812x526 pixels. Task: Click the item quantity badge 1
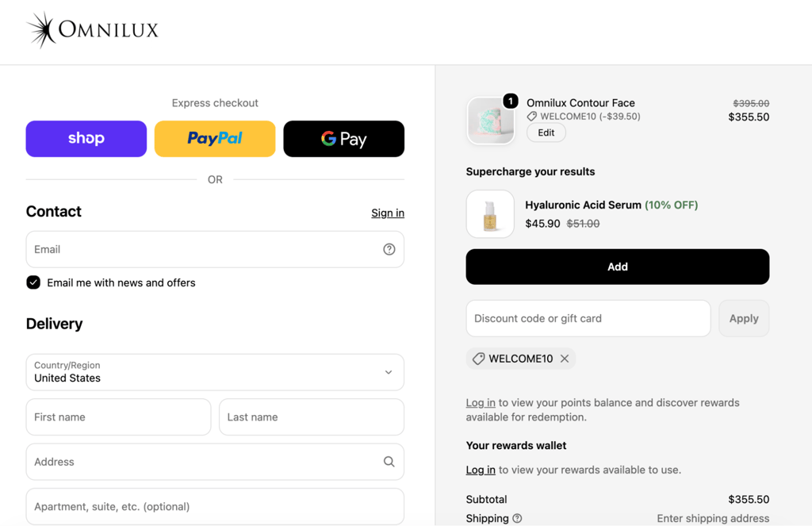[x=511, y=101]
